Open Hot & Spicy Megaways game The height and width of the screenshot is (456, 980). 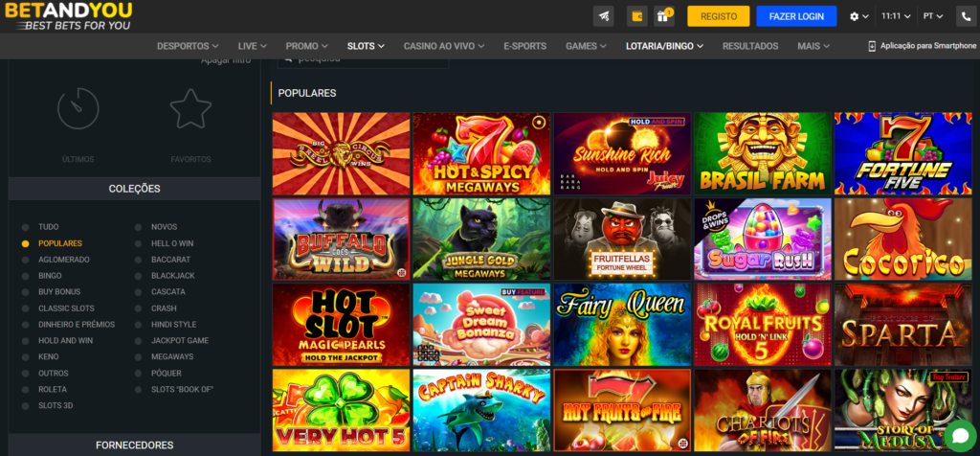pos(482,154)
